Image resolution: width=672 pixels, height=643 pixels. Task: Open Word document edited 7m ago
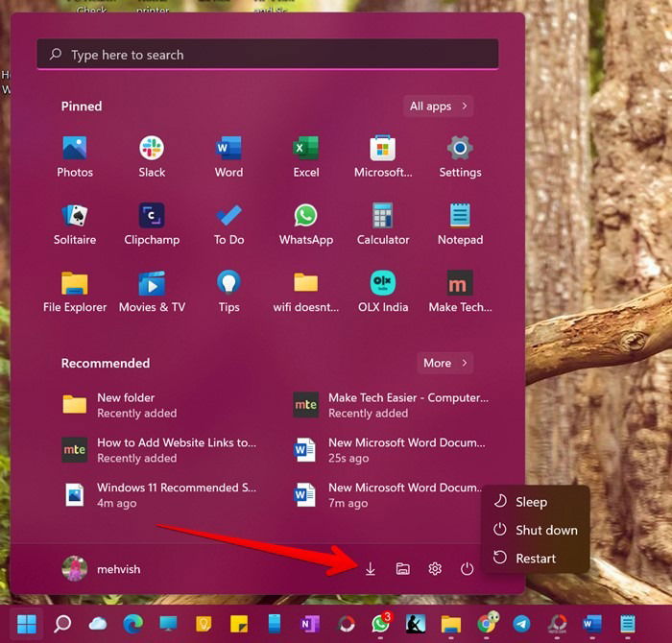tap(386, 495)
